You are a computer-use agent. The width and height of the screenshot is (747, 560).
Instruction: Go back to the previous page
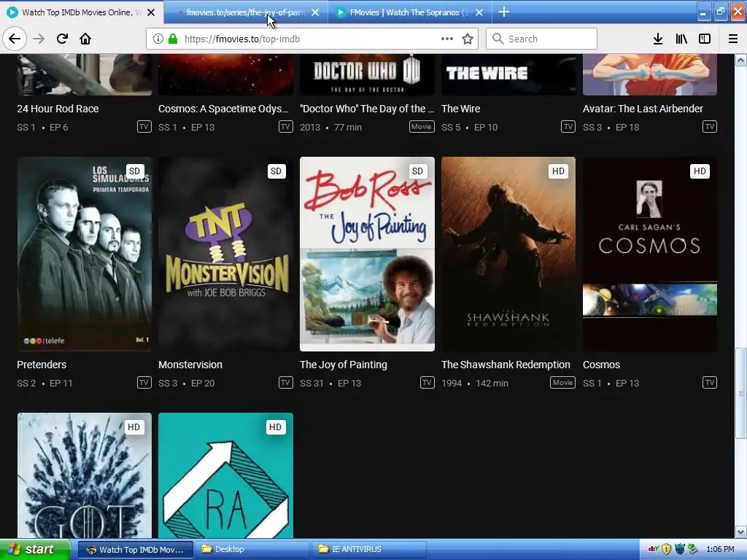[x=15, y=39]
